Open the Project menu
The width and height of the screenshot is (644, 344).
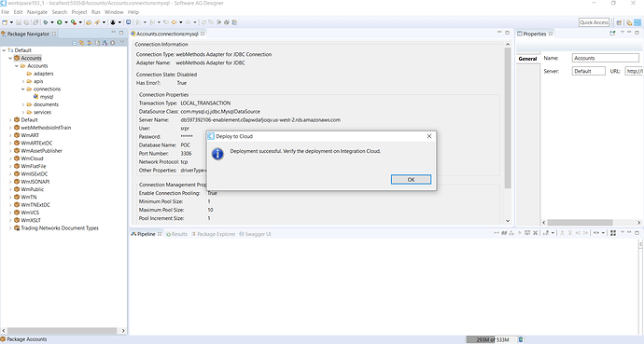pyautogui.click(x=78, y=12)
